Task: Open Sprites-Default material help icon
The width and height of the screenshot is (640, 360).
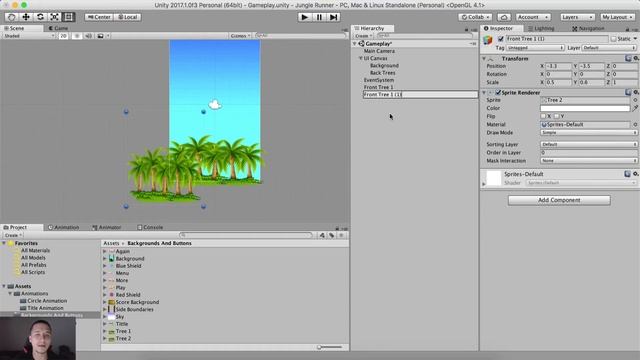Action: pos(627,174)
